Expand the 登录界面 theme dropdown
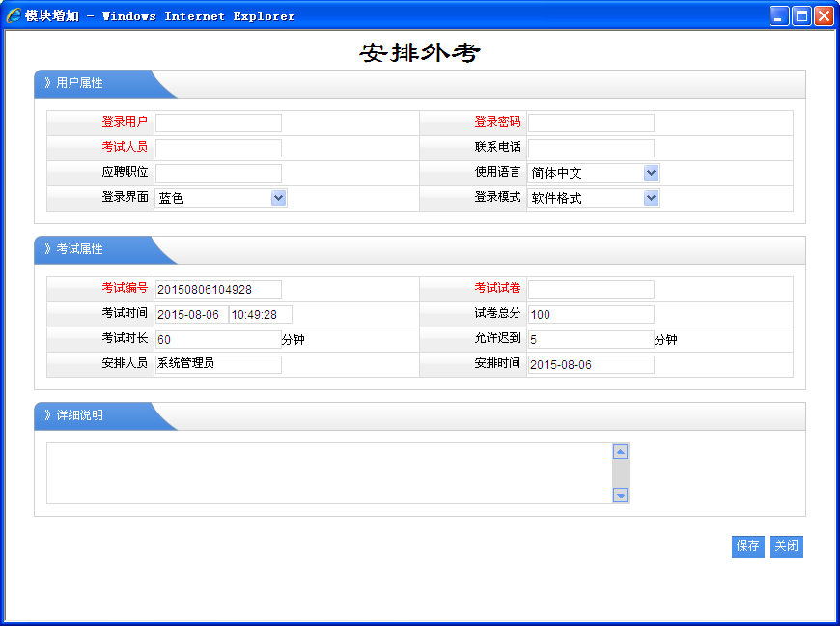The height and width of the screenshot is (626, 840). coord(221,198)
